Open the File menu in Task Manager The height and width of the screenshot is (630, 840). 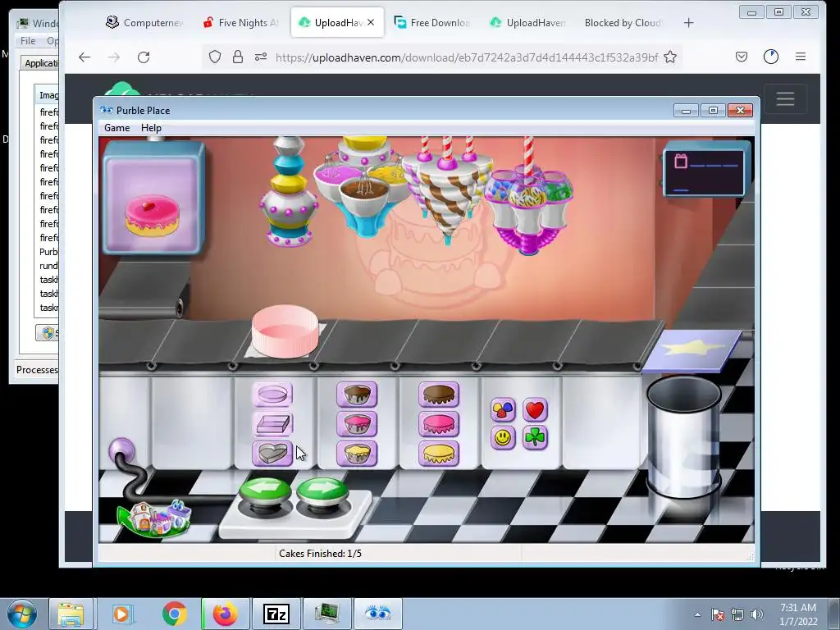click(28, 41)
